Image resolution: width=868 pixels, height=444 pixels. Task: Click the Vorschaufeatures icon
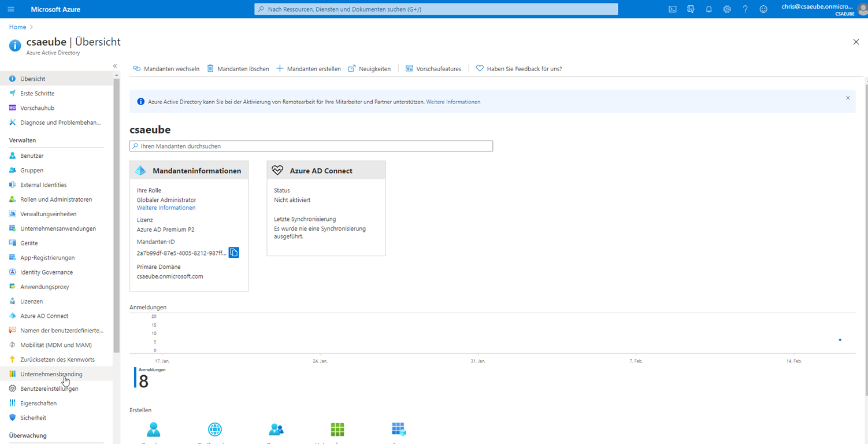coord(409,68)
